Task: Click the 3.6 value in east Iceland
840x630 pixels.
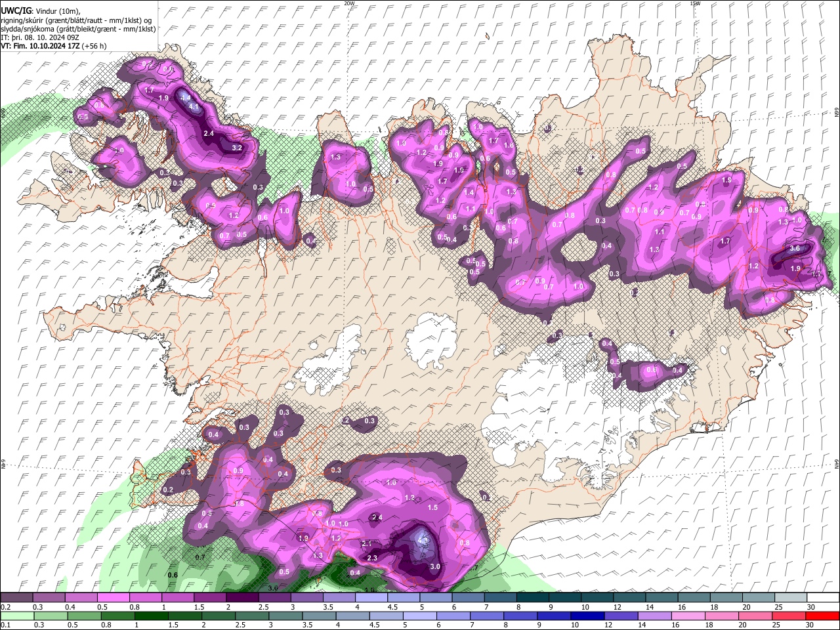Action: [795, 249]
